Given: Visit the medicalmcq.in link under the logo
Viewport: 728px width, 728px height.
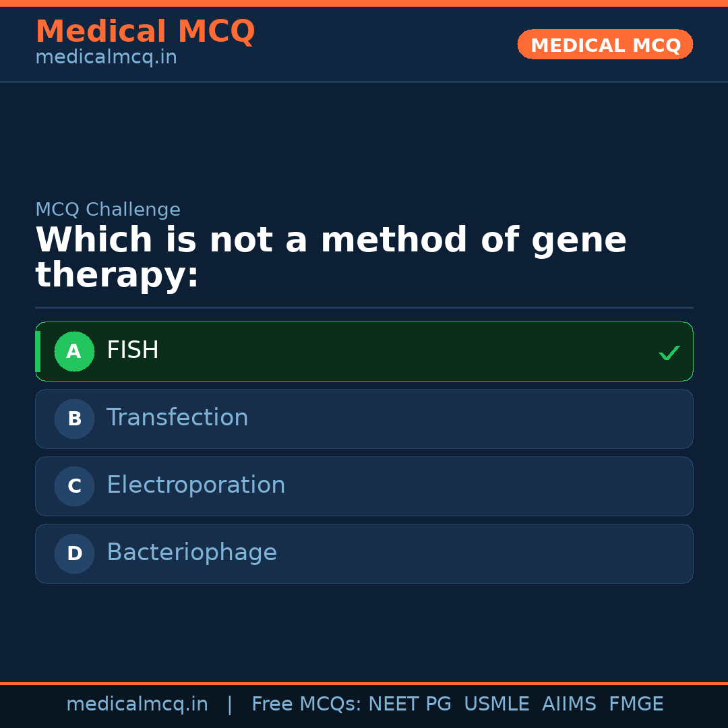Looking at the screenshot, I should point(105,57).
